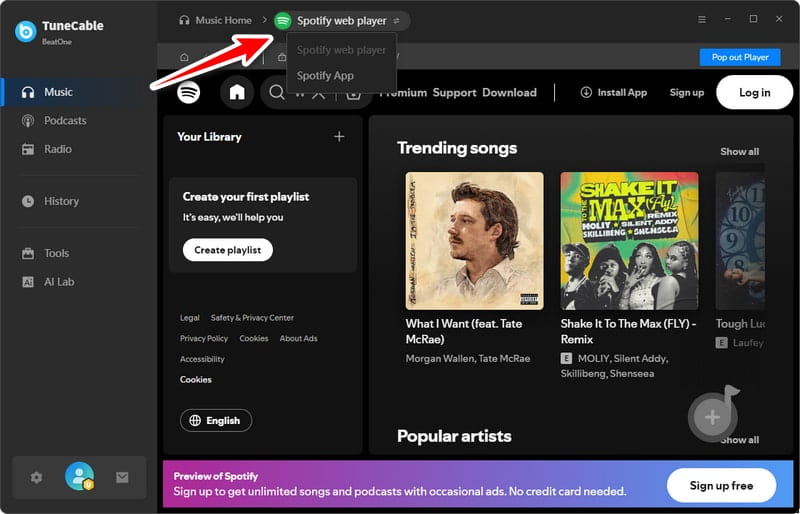
Task: Go to Spotify Home button
Action: [237, 92]
